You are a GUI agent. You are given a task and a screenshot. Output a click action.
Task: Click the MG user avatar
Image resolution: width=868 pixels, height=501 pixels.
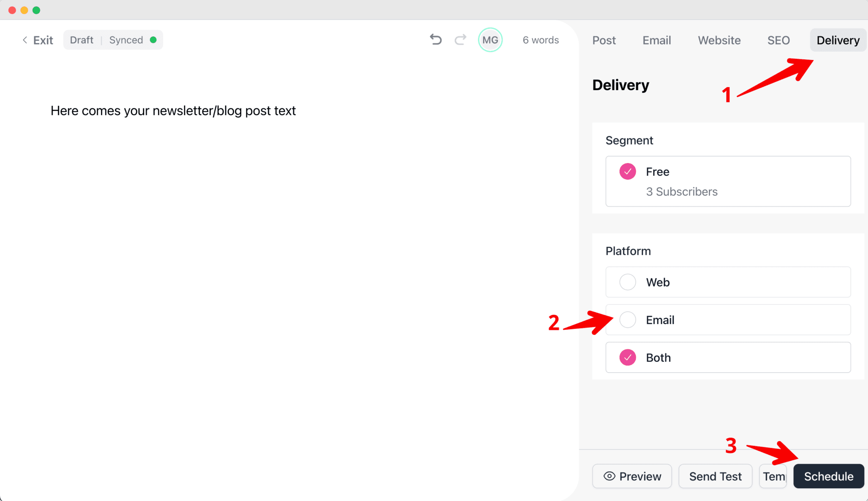[x=490, y=40]
